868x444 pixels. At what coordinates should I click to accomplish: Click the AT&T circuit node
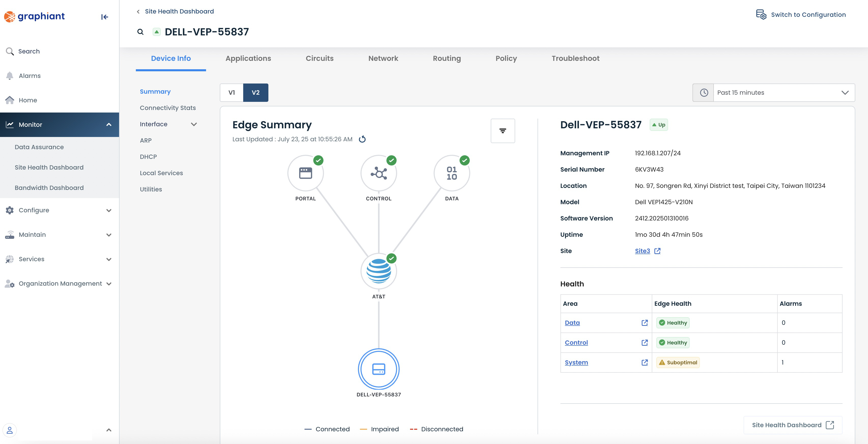(x=379, y=271)
